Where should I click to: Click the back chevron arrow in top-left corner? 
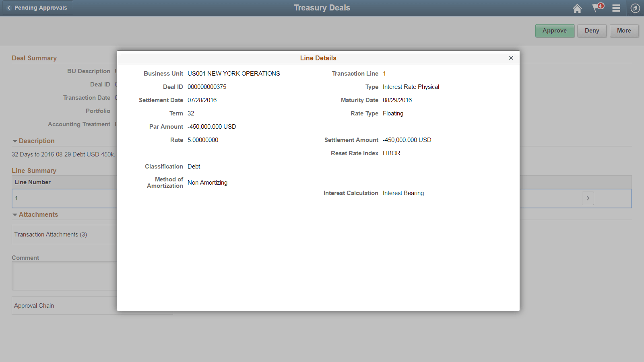(8, 8)
